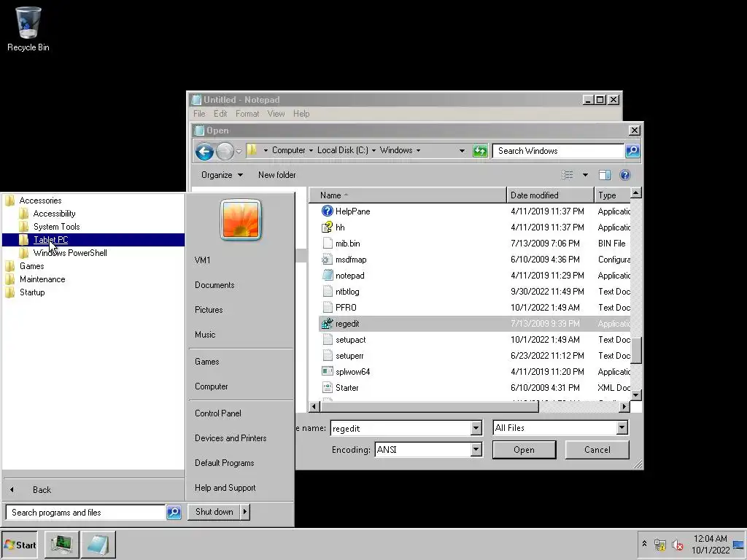
Task: Toggle the preview pane icon
Action: 605,175
